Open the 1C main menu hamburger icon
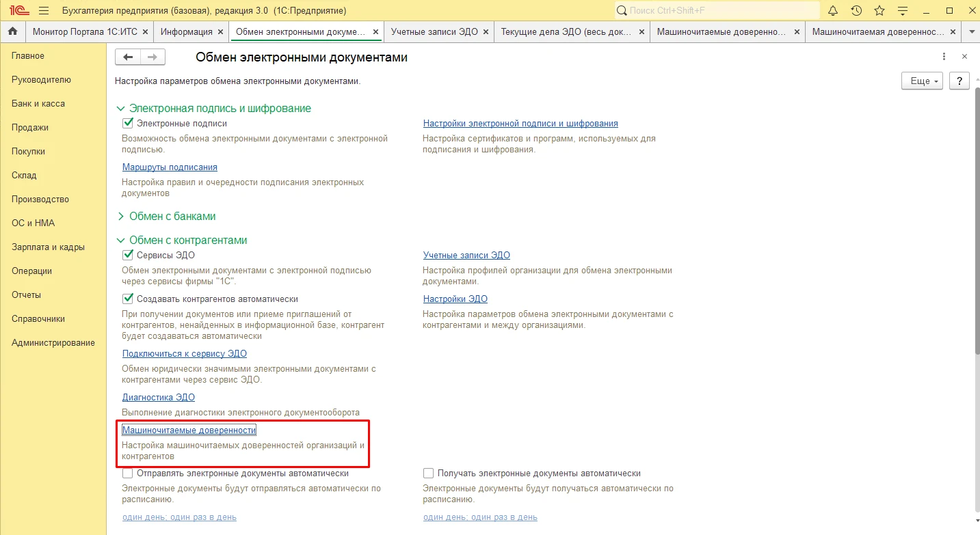 click(44, 11)
